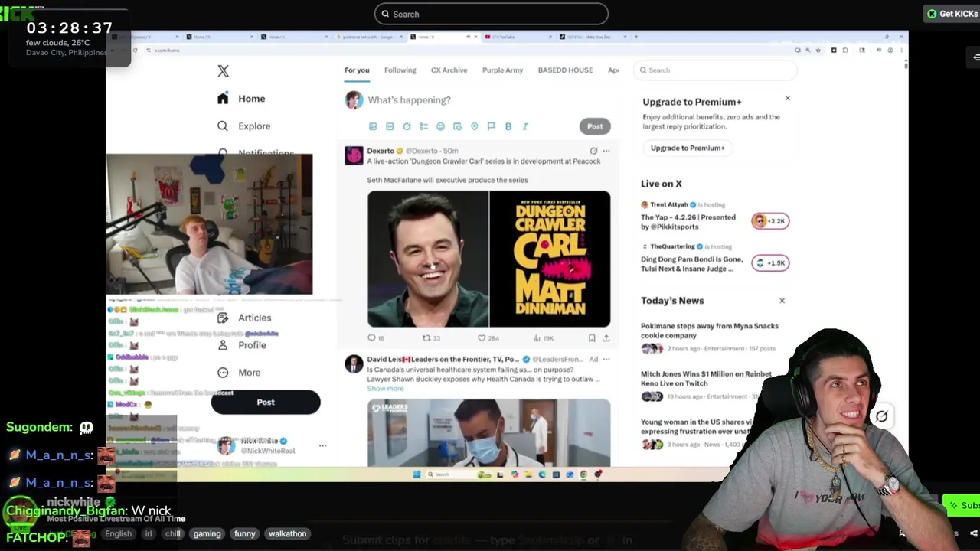Image resolution: width=980 pixels, height=551 pixels.
Task: Click the Upgrade to Premium+ button
Action: pos(688,148)
